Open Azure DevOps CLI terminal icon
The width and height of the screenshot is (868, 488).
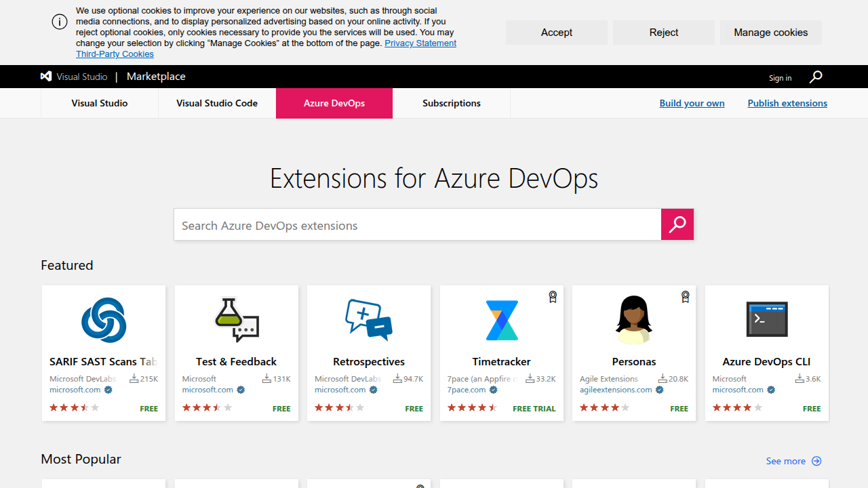click(767, 320)
